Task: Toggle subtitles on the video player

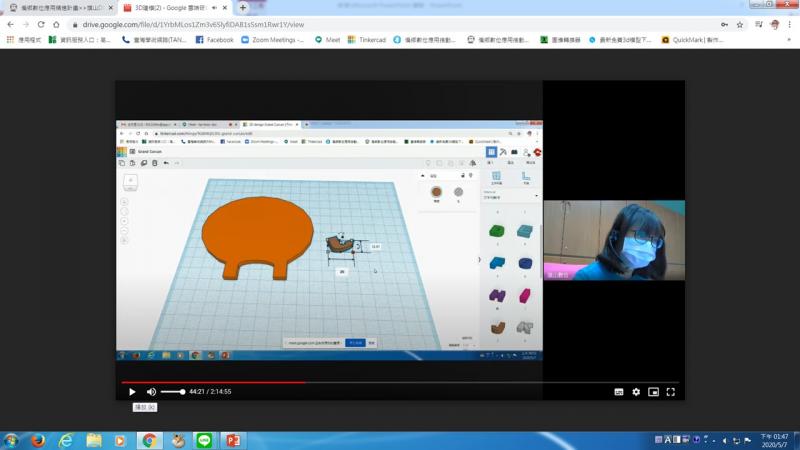Action: [618, 392]
